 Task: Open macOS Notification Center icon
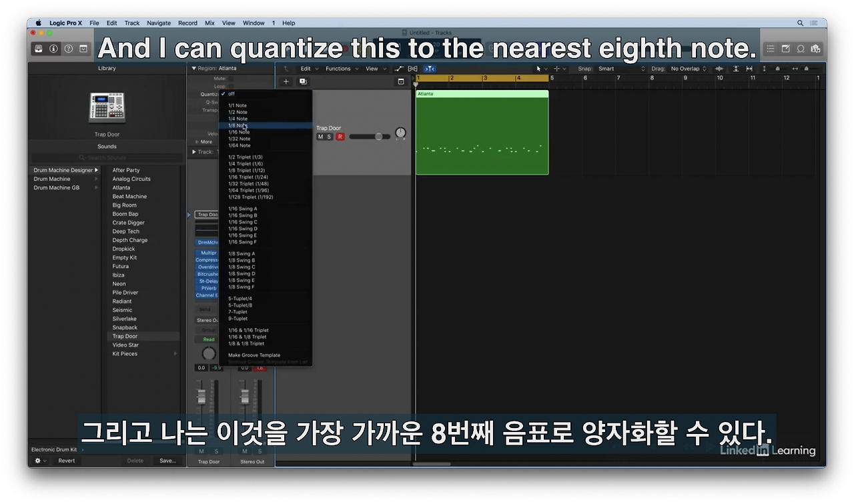pyautogui.click(x=815, y=23)
